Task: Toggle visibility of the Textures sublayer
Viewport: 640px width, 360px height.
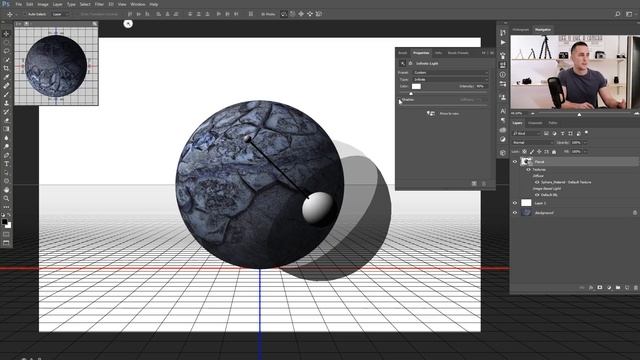Action: pos(529,169)
